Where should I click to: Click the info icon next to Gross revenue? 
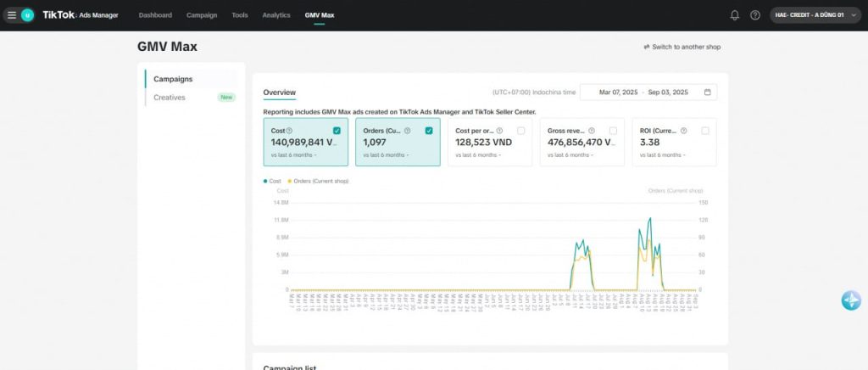tap(591, 131)
